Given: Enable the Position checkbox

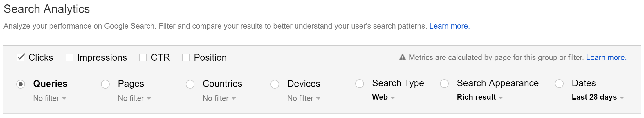Looking at the screenshot, I should pyautogui.click(x=186, y=57).
